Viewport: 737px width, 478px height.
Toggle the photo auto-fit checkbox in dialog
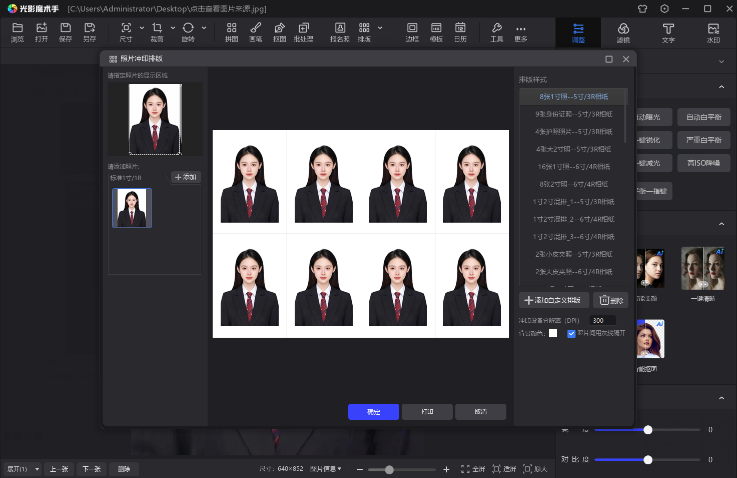pos(571,333)
